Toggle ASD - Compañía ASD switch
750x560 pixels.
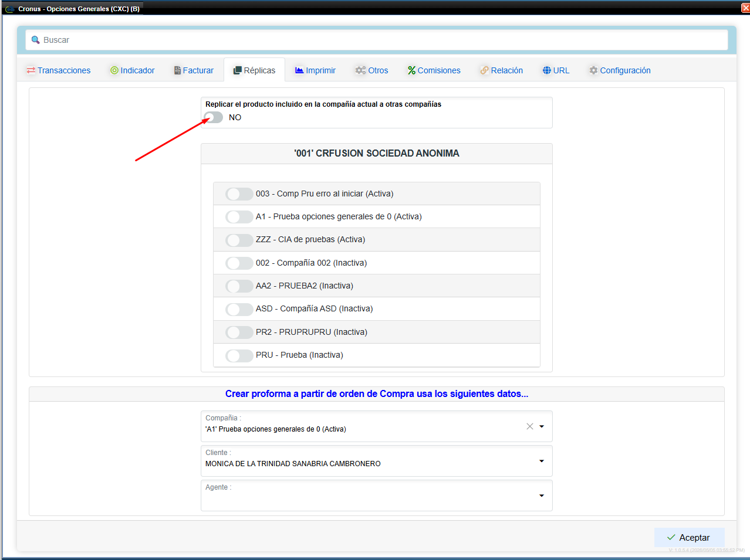(x=239, y=309)
